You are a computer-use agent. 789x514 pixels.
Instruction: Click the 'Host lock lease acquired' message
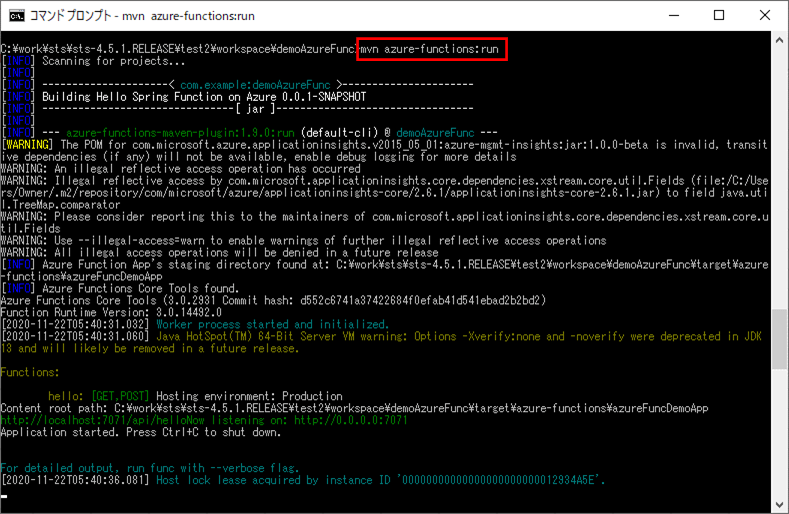[381, 481]
